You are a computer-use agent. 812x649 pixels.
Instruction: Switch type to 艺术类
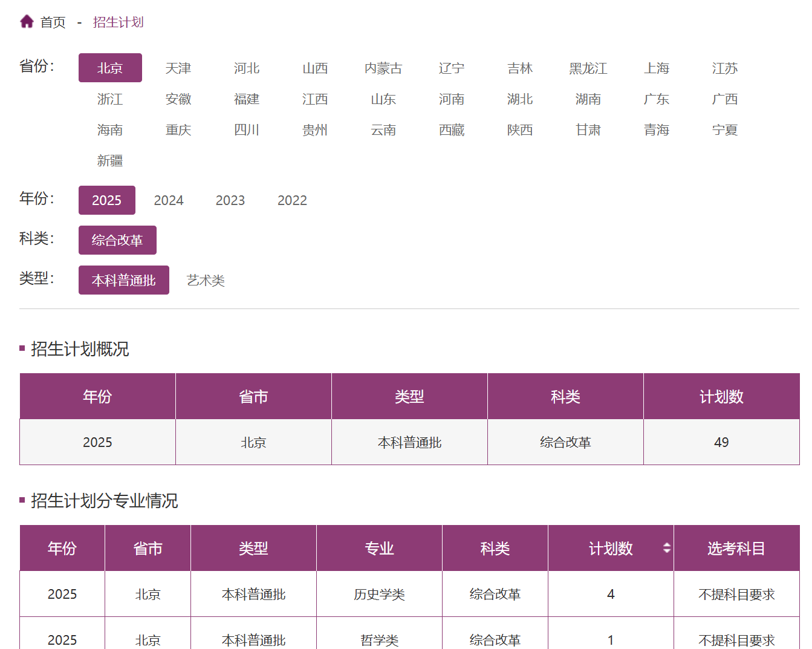206,281
